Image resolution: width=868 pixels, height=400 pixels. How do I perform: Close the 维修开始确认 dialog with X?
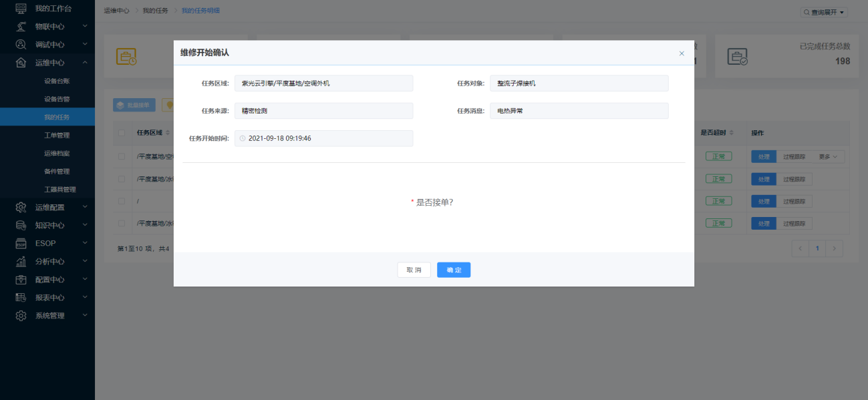pyautogui.click(x=682, y=53)
